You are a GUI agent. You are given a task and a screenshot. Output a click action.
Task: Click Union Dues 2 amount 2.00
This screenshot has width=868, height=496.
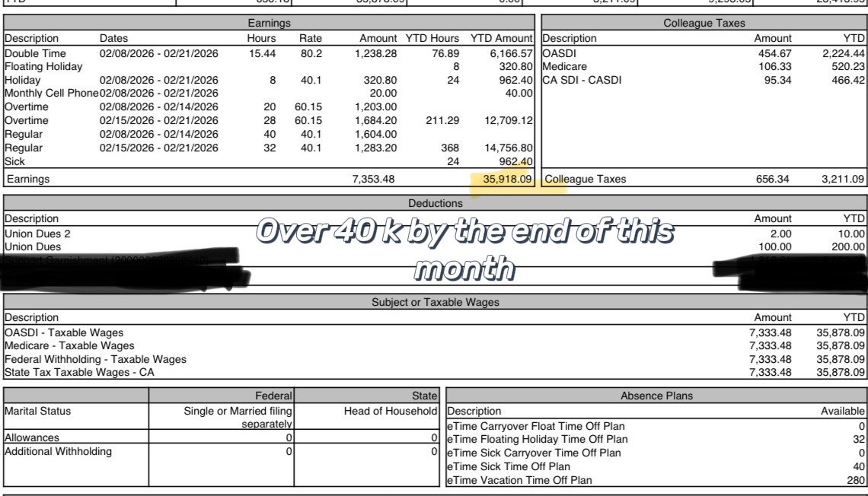(x=780, y=234)
